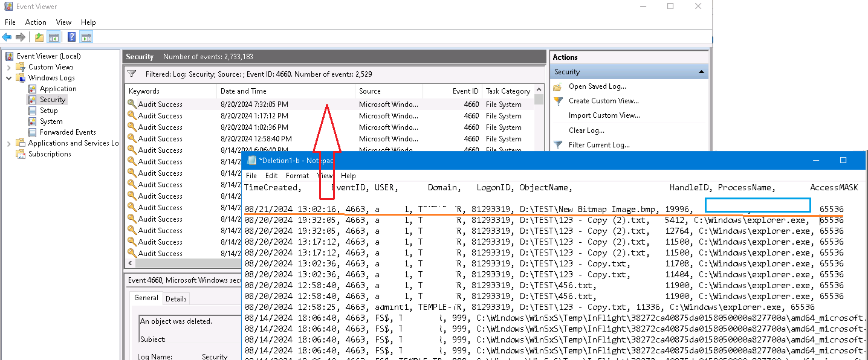
Task: Click the event list scrollbar up arrow
Action: 539,91
